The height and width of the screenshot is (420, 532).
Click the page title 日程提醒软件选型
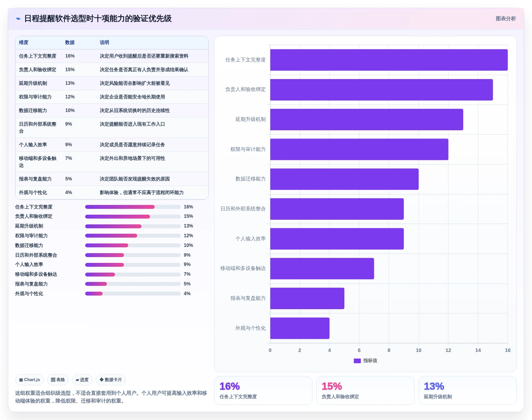98,19
